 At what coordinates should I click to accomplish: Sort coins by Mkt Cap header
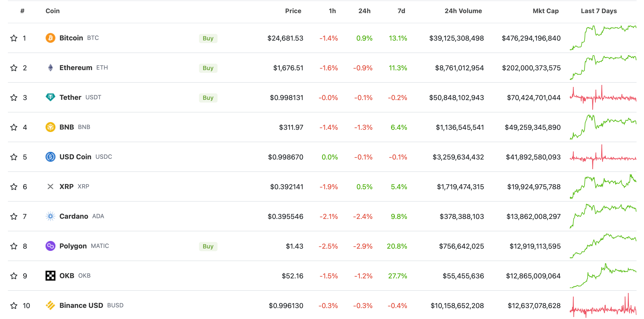point(545,11)
